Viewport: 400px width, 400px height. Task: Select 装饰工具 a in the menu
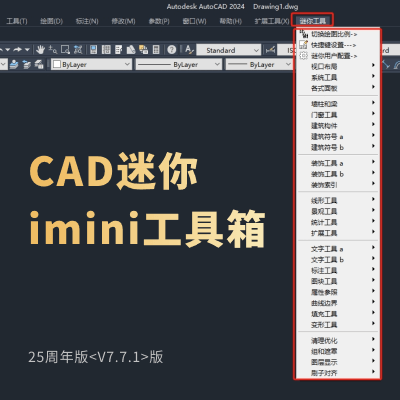tap(337, 163)
